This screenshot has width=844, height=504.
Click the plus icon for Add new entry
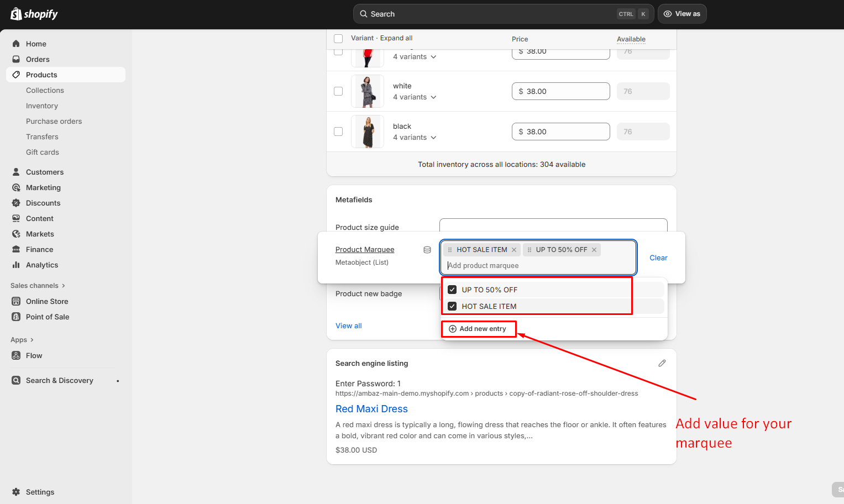(453, 329)
